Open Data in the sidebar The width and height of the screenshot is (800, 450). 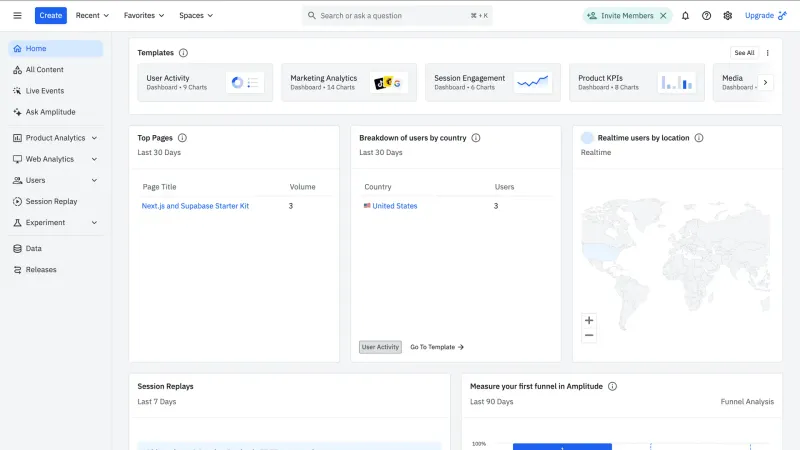tap(55, 248)
